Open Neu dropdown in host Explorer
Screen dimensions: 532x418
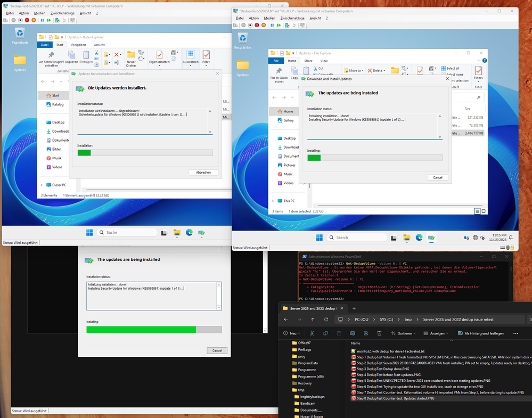click(292, 333)
